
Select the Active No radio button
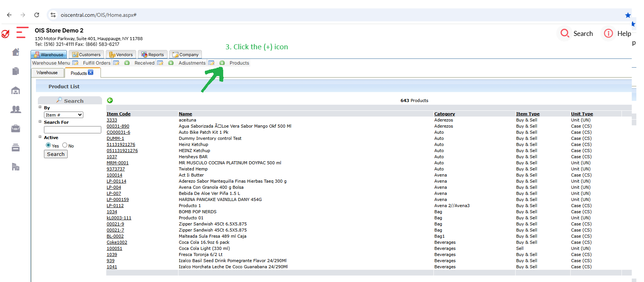click(65, 145)
